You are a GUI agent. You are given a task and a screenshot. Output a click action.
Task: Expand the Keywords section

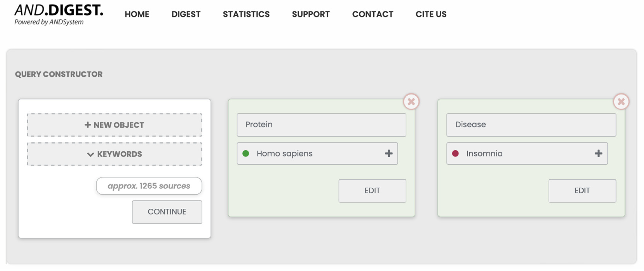tap(114, 154)
